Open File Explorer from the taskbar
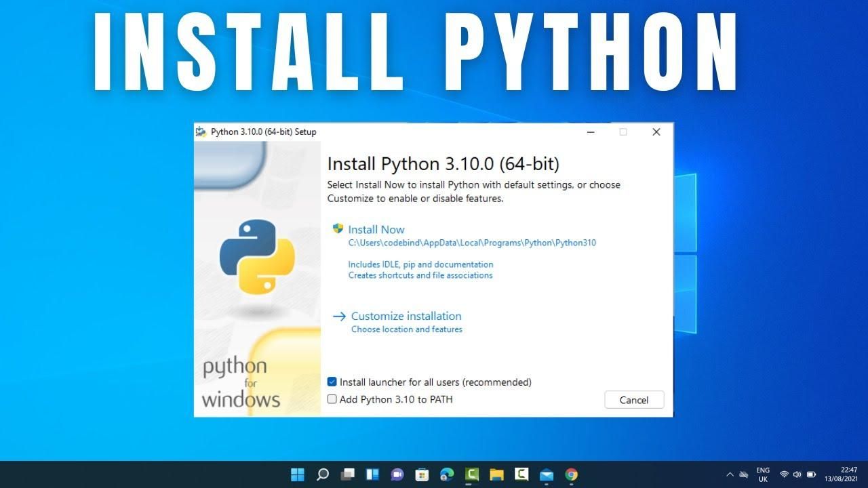This screenshot has height=488, width=868. (496, 474)
